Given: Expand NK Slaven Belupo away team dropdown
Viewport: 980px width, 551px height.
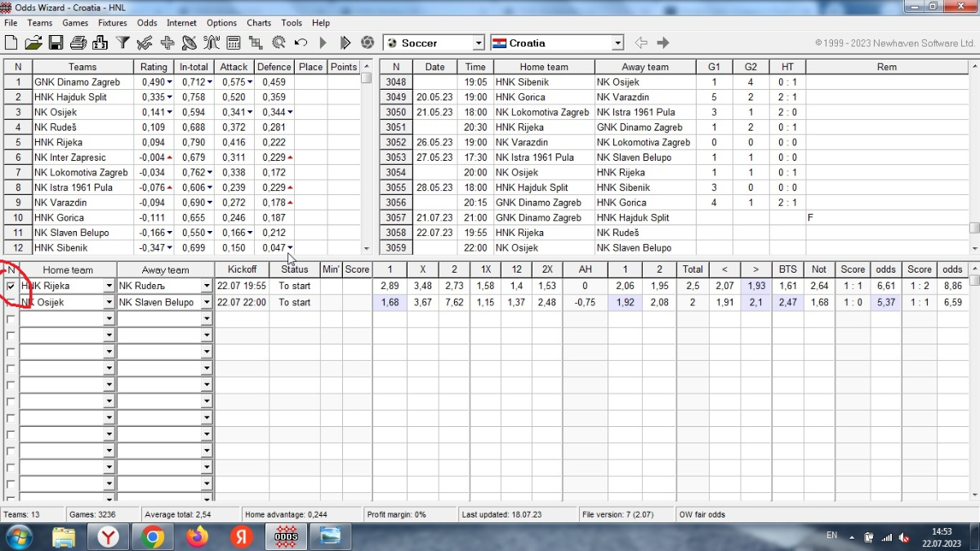Looking at the screenshot, I should tap(207, 303).
